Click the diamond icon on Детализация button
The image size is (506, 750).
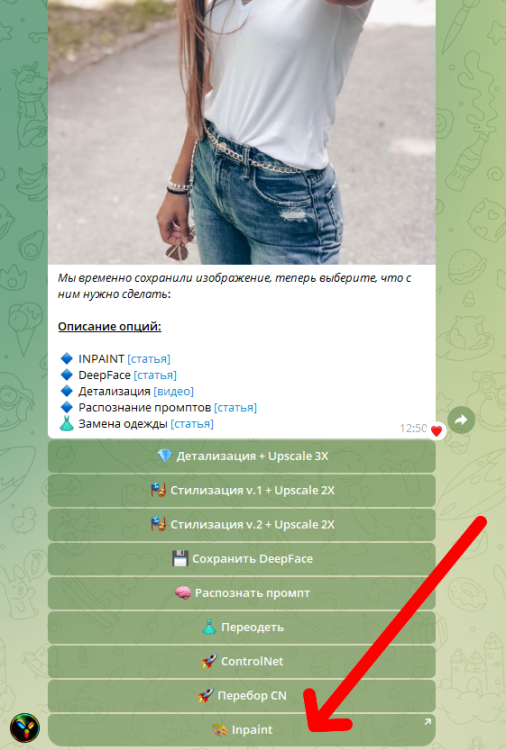click(165, 456)
